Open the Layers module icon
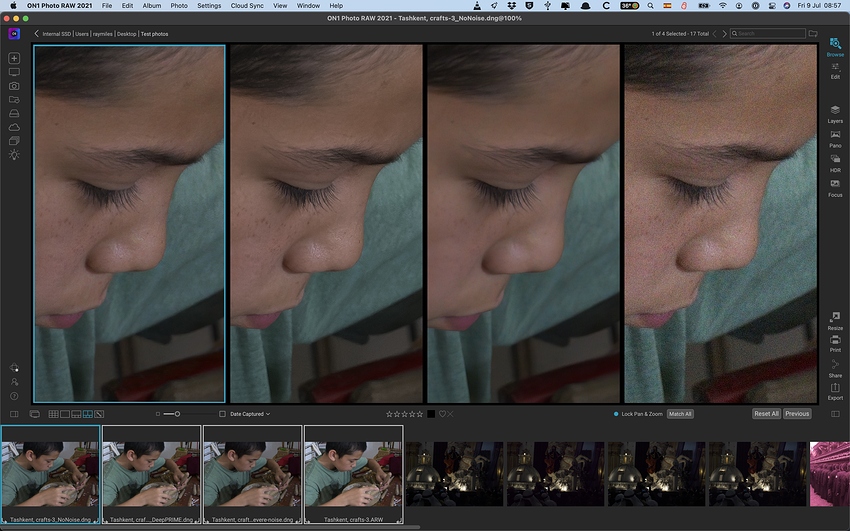This screenshot has width=850, height=531. pyautogui.click(x=835, y=112)
